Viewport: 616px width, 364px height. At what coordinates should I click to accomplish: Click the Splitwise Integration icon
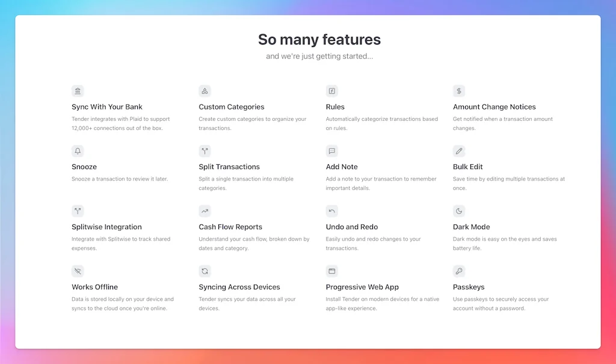coord(78,211)
